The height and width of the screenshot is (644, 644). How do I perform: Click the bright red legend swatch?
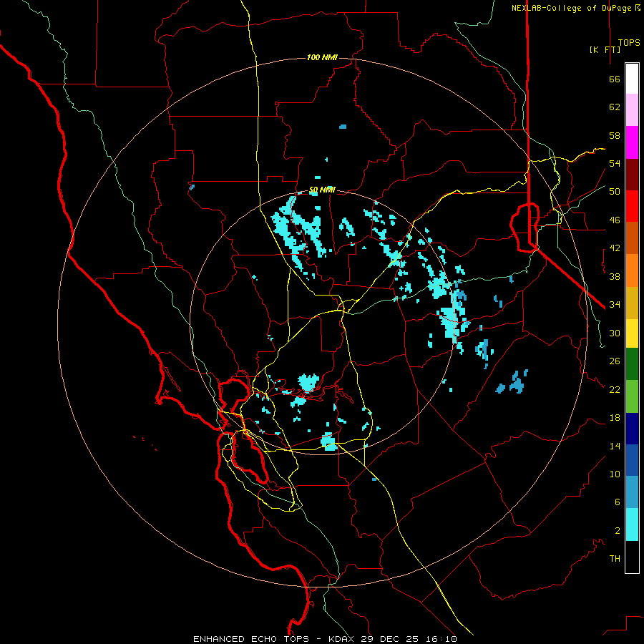pyautogui.click(x=632, y=206)
